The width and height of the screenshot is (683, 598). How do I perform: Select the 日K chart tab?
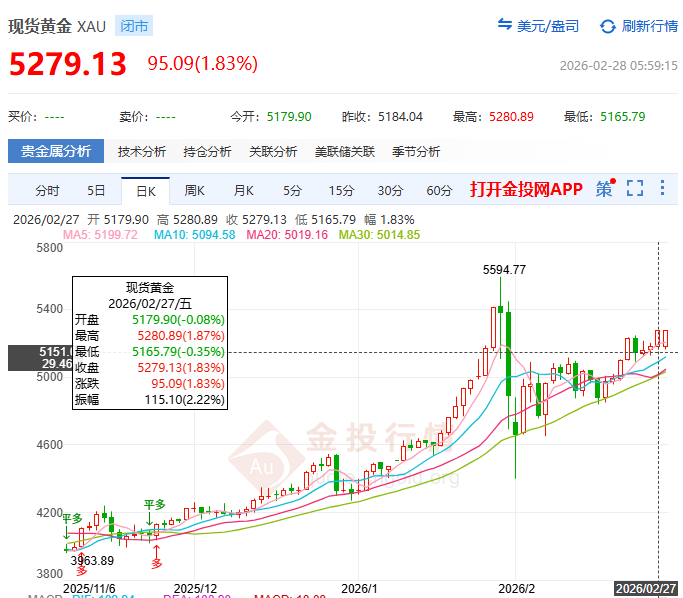click(145, 191)
